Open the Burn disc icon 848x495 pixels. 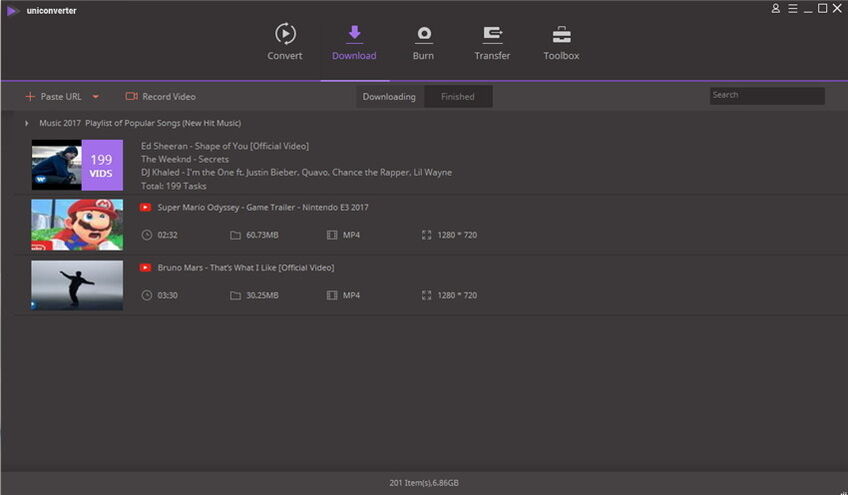(x=423, y=35)
